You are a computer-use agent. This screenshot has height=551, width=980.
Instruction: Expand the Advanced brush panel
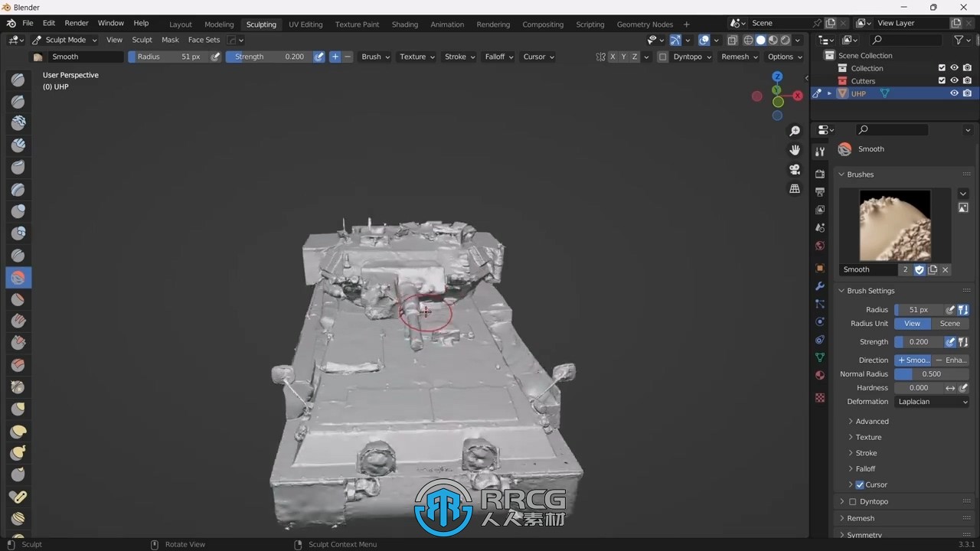[x=872, y=422]
